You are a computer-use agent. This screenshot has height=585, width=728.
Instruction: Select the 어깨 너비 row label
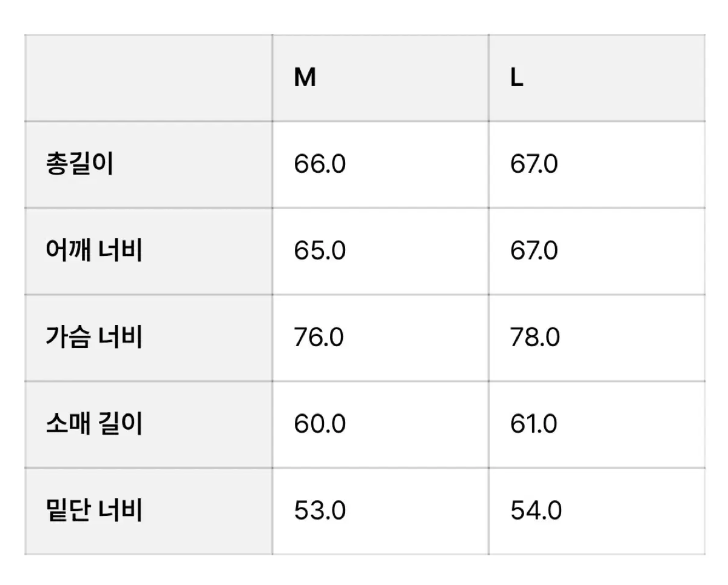94,251
